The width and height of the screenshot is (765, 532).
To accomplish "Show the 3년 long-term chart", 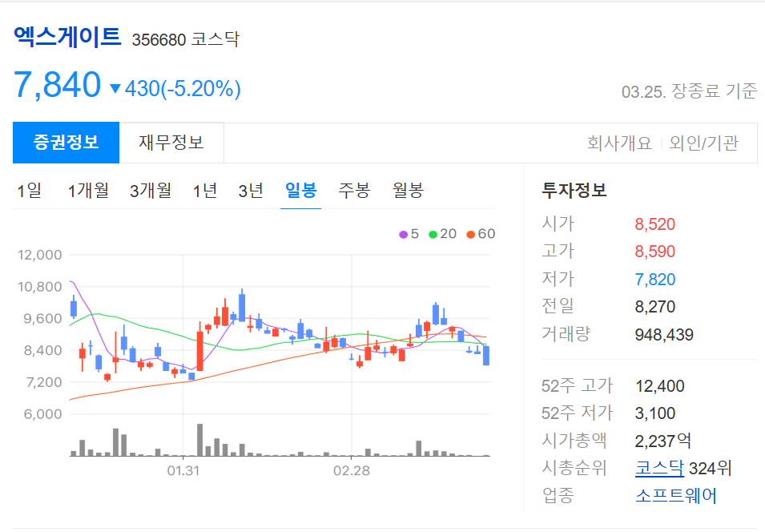I will click(x=250, y=190).
